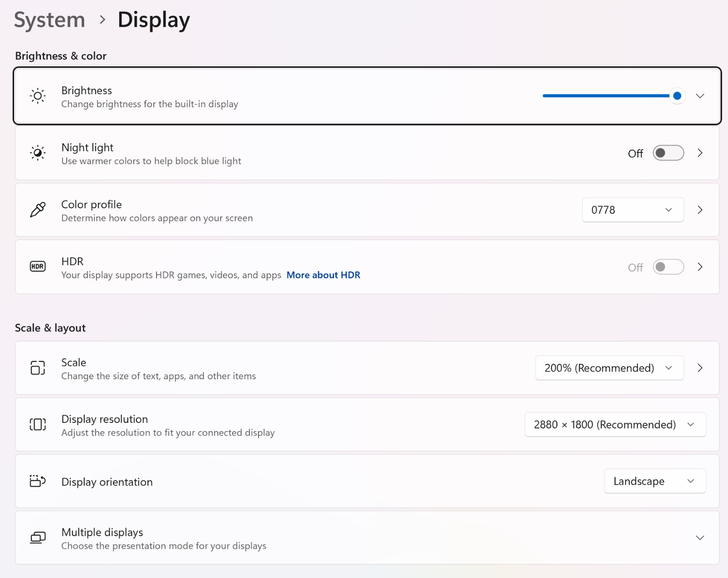728x578 pixels.
Task: Click the System breadcrumb
Action: point(50,20)
